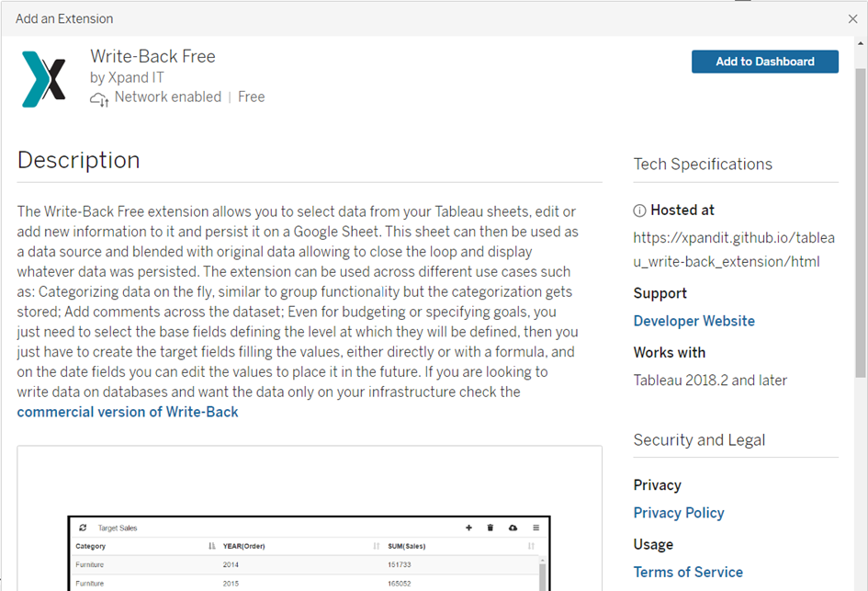Click the sort icon in the YEAR(Order) column

377,546
